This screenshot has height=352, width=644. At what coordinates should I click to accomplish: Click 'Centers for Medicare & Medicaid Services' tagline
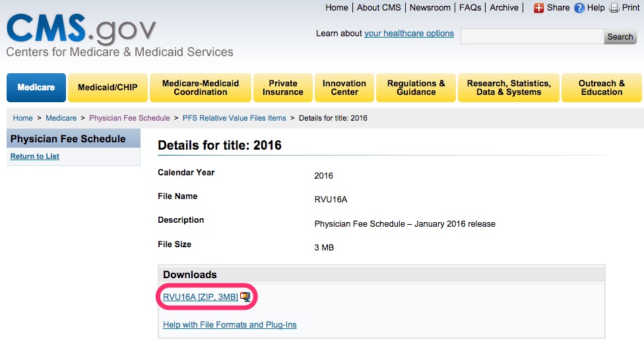pos(119,52)
